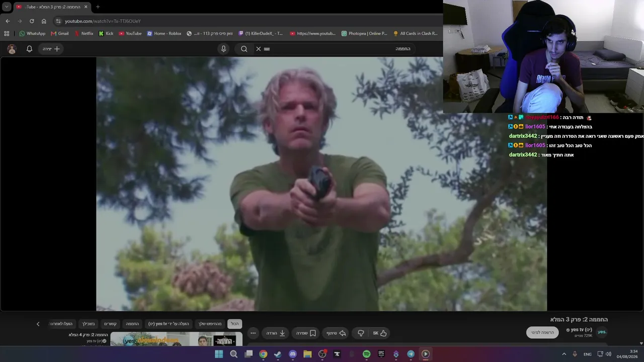The image size is (644, 362).
Task: Select the הכול filter chip
Action: pyautogui.click(x=235, y=324)
